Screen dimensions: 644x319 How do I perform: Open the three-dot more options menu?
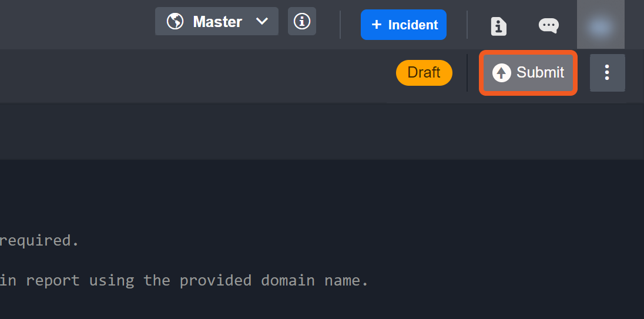point(607,73)
